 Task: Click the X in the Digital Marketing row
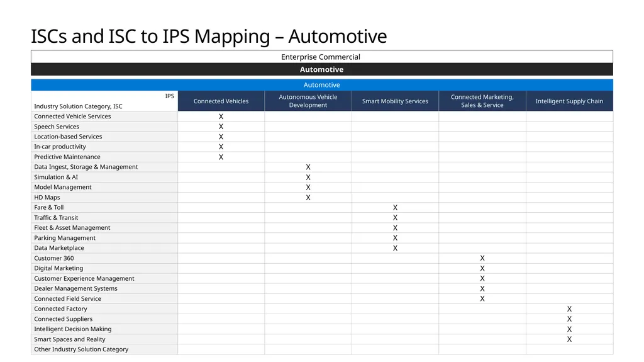482,268
